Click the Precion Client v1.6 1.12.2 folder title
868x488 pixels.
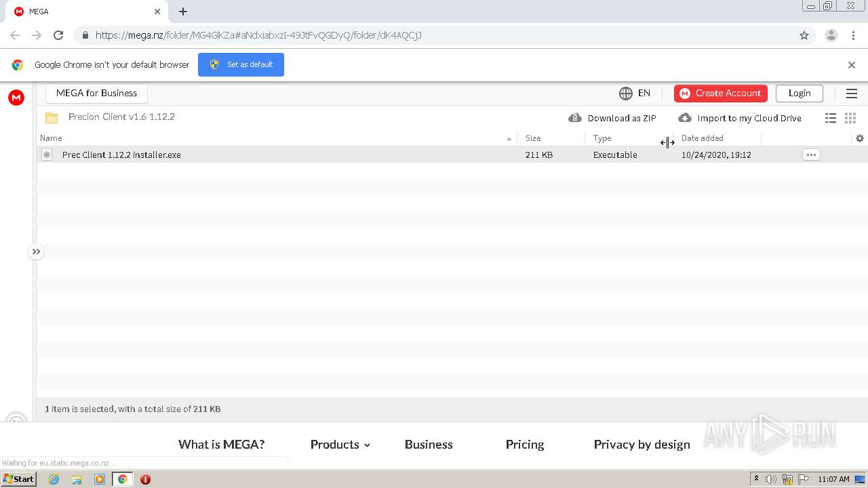click(x=121, y=117)
